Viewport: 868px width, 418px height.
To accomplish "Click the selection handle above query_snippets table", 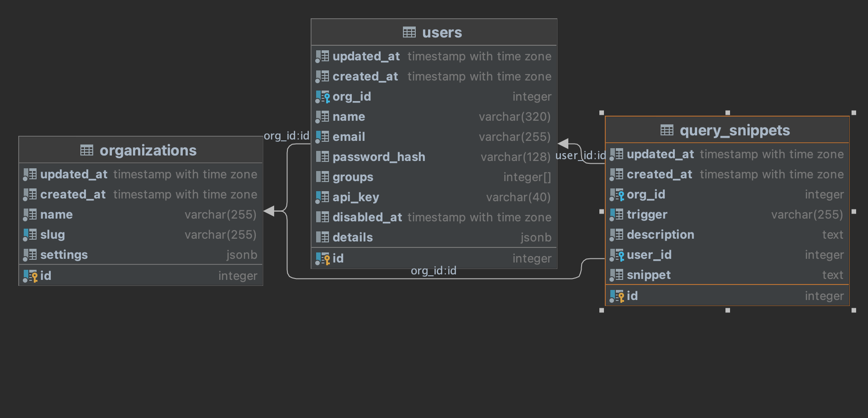I will click(728, 112).
